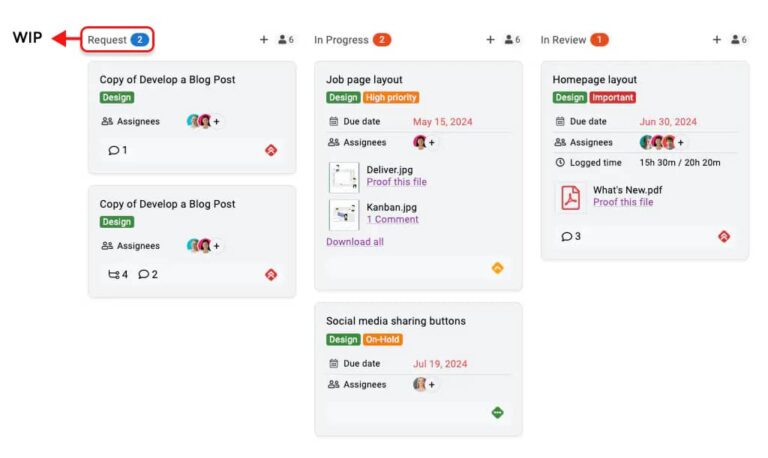The image size is (768, 458).
Task: Click the assignee avatar on Job page layout
Action: pyautogui.click(x=420, y=142)
